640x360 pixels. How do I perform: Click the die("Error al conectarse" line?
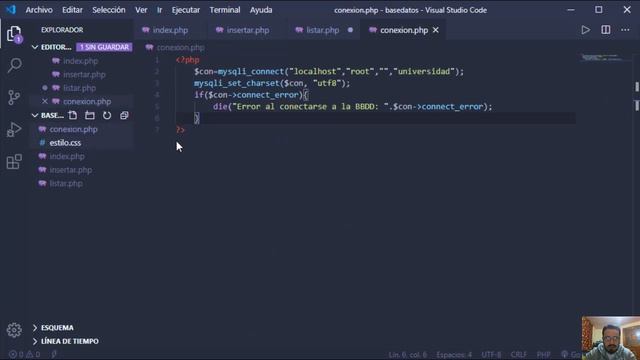tap(353, 107)
